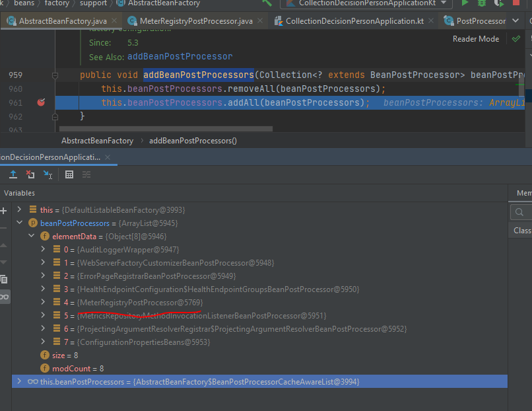
Task: Click the move-down arrow in Variables sidebar
Action: (x=3, y=262)
